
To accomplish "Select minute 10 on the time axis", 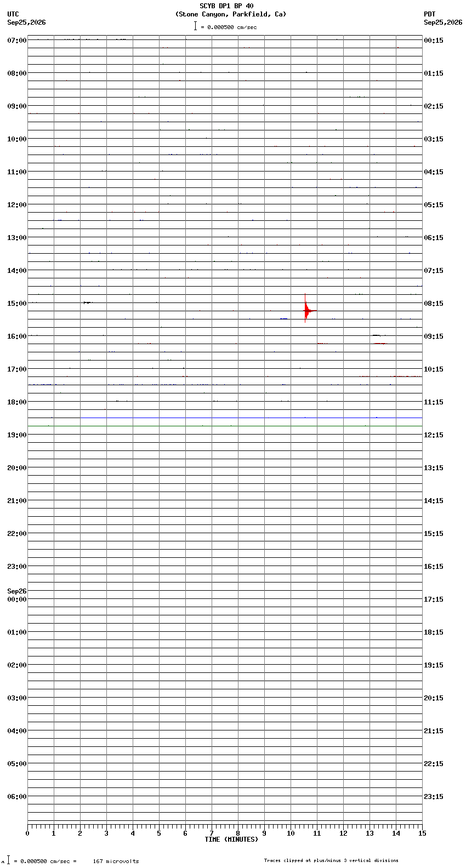I will click(x=291, y=833).
